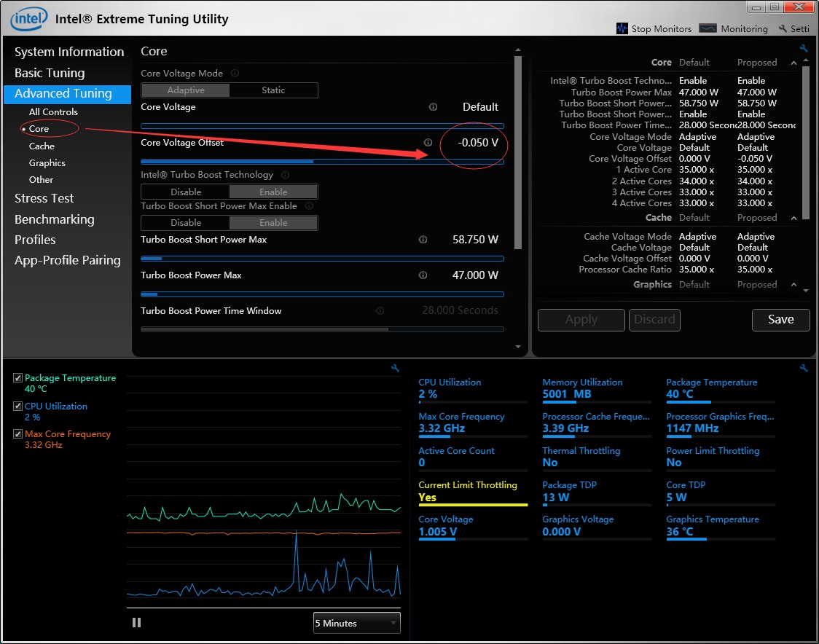This screenshot has width=819, height=644.
Task: Disable the Max Core Frequency checkbox
Action: pyautogui.click(x=17, y=434)
